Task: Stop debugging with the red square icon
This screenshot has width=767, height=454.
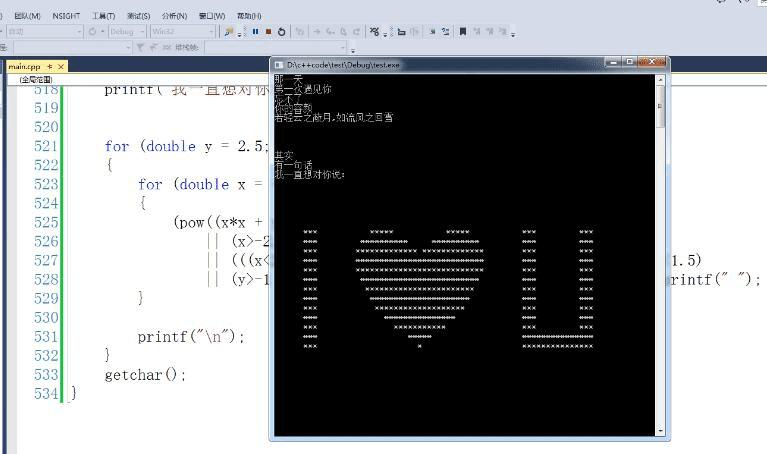Action: coord(268,32)
